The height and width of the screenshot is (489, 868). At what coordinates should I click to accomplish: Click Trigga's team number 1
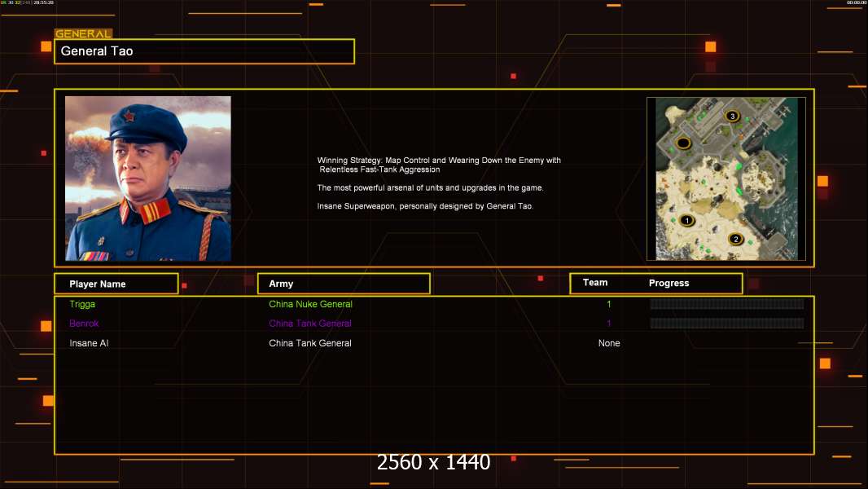tap(609, 304)
